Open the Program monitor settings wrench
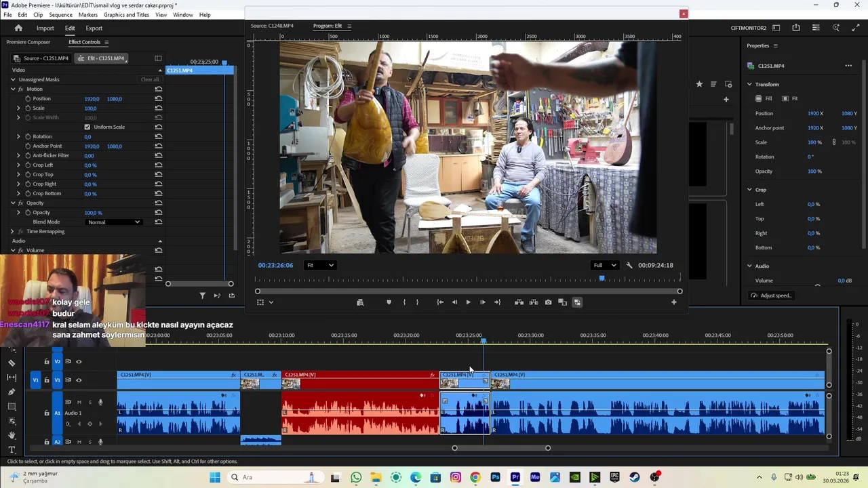This screenshot has height=488, width=868. [629, 265]
